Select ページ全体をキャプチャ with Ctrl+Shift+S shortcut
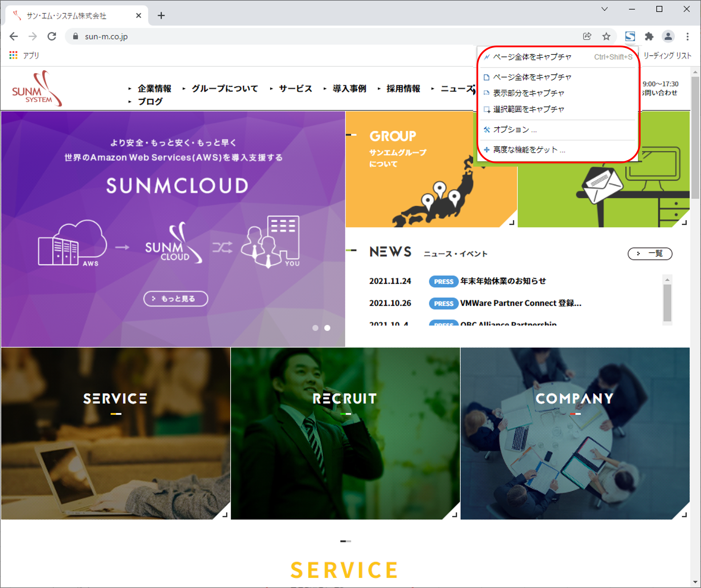 tap(557, 57)
